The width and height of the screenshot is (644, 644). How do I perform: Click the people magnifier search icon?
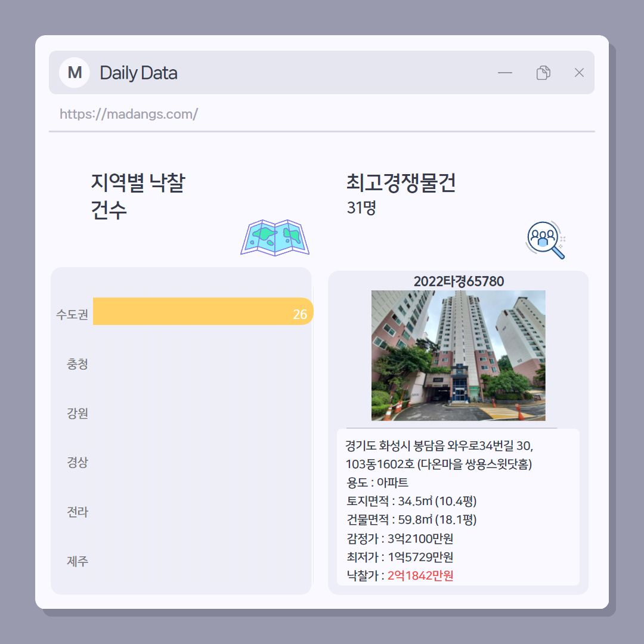tap(546, 240)
